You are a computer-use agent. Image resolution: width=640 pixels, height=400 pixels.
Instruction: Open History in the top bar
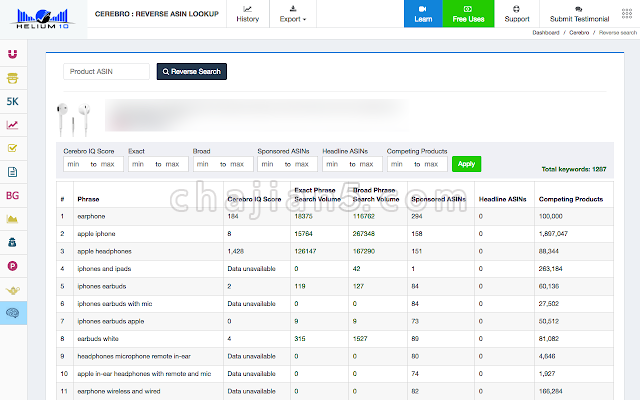tap(248, 14)
